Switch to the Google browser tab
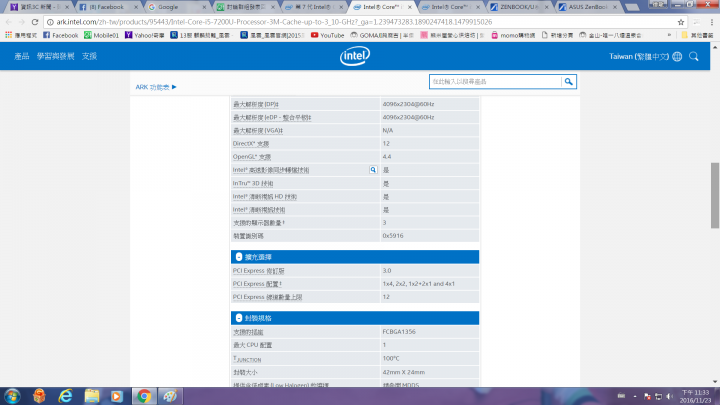This screenshot has width=720, height=405. coord(176,7)
